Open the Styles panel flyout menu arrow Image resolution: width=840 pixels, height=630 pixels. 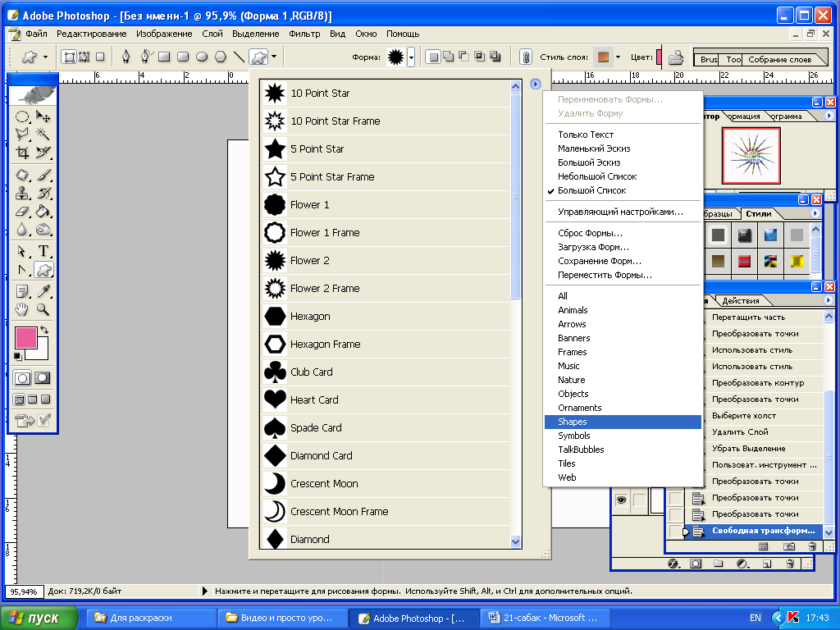[815, 213]
